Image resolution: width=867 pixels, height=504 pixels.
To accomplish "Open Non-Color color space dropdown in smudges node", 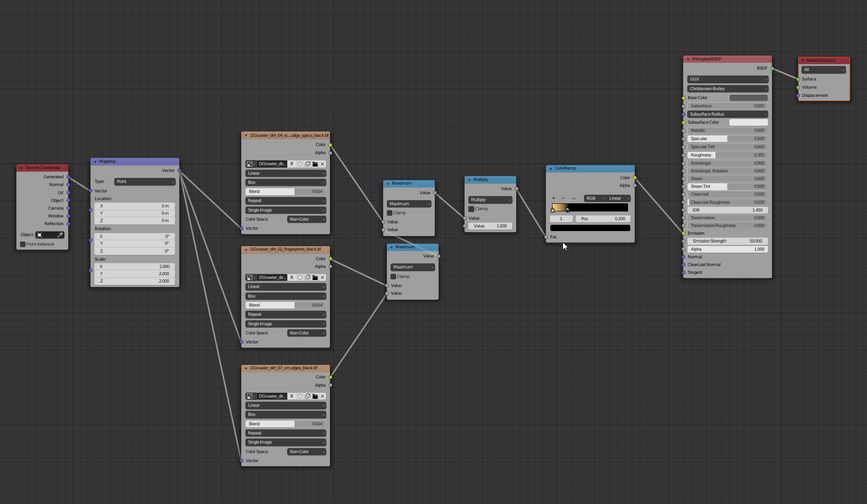I will tap(307, 452).
